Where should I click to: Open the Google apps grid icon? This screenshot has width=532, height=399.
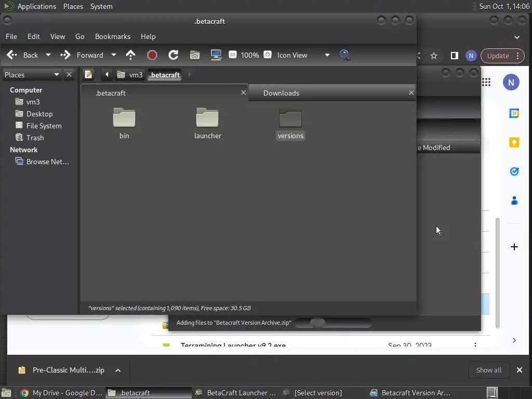[486, 82]
